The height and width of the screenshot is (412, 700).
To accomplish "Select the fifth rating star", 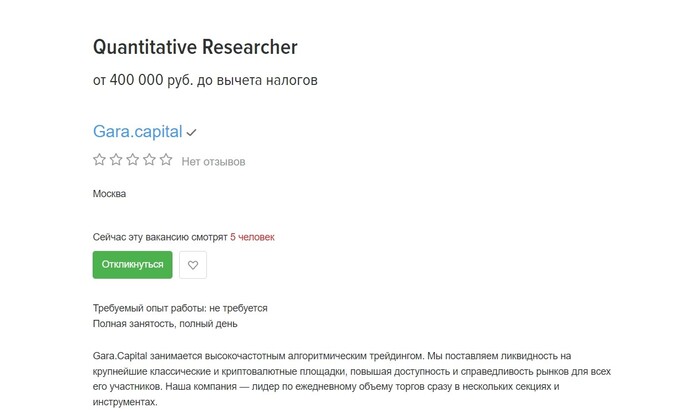I will coord(166,160).
